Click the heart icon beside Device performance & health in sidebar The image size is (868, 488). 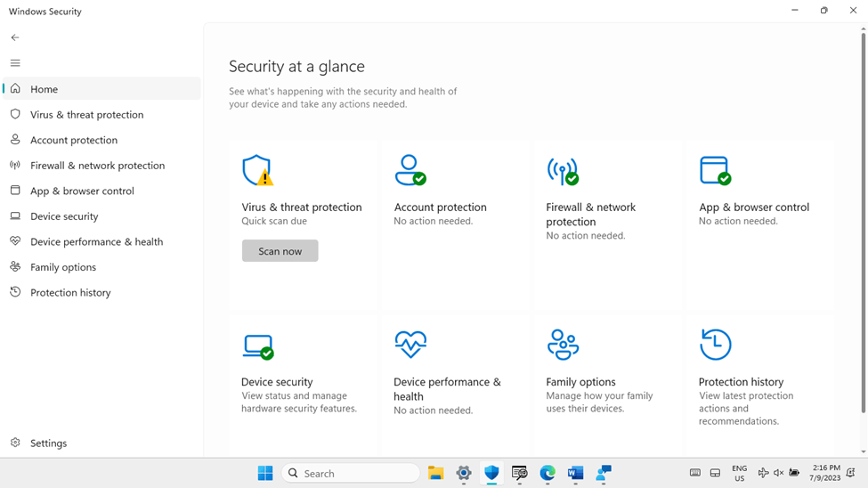click(15, 241)
